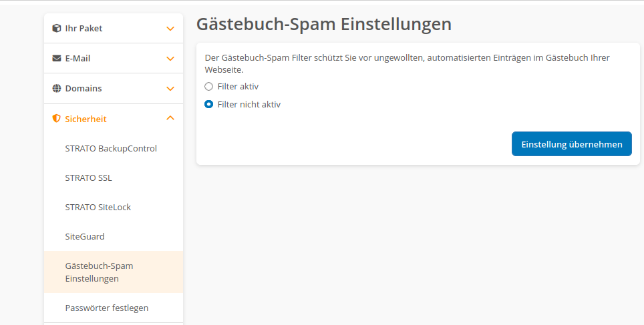This screenshot has width=644, height=325.
Task: Select the Filter aktiv radio button
Action: (x=209, y=87)
